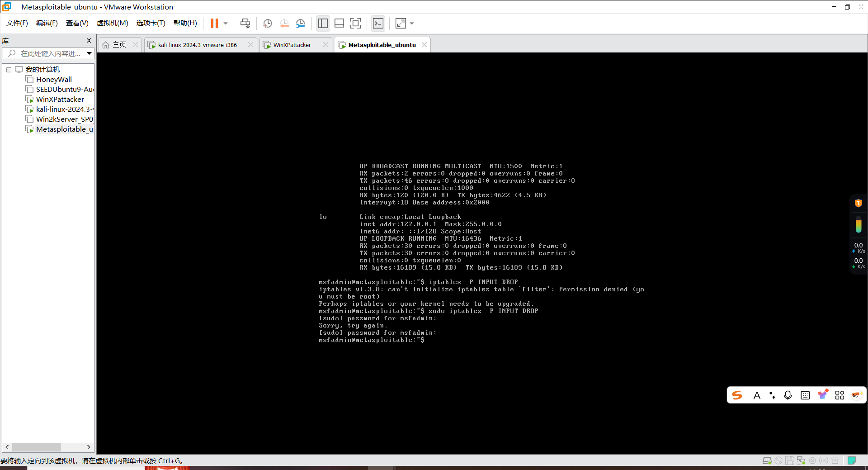Open the library search filter dropdown

click(x=90, y=53)
